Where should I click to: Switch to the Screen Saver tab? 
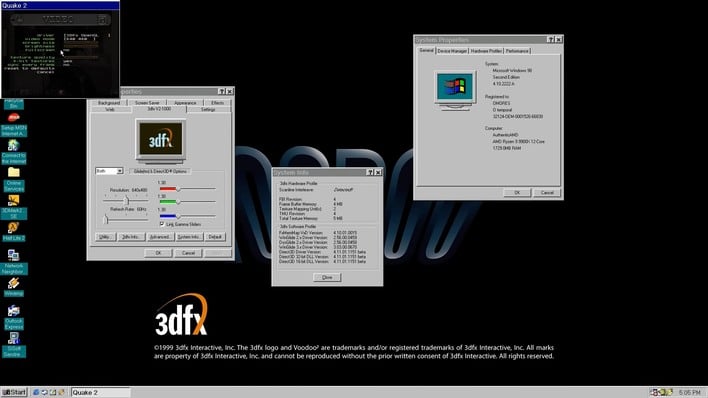coord(147,103)
